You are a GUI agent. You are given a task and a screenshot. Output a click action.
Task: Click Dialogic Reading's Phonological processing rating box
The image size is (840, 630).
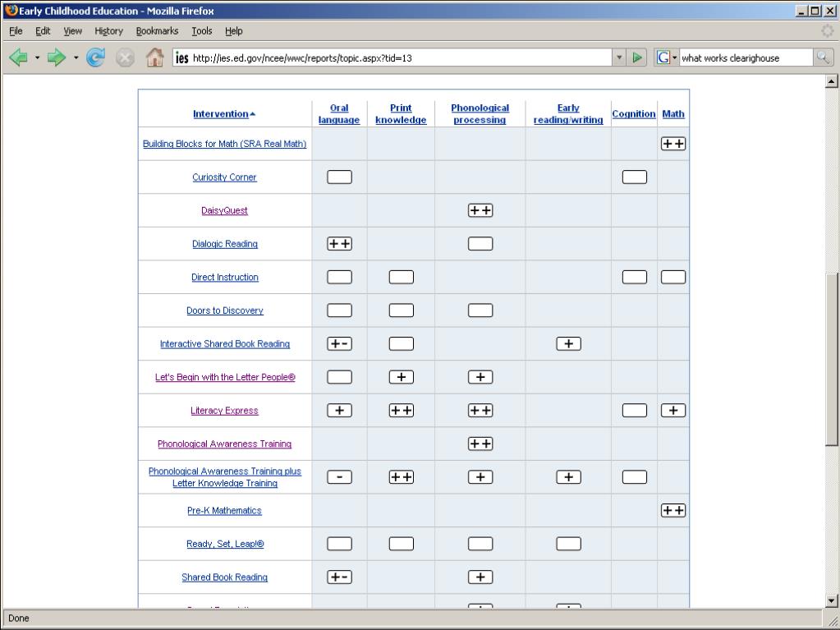(480, 244)
